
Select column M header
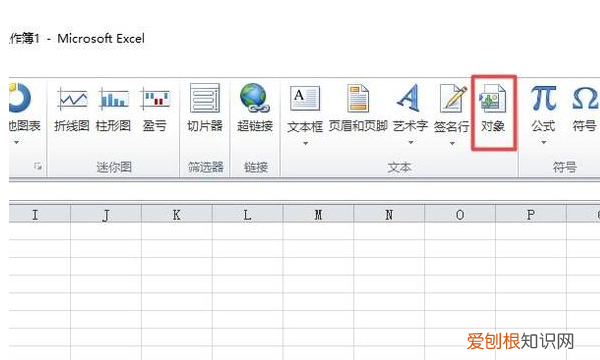pos(318,214)
